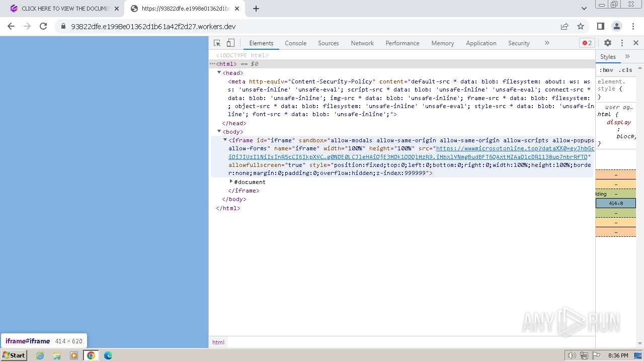The width and height of the screenshot is (644, 362).
Task: Select the inspect element picker icon
Action: [217, 43]
